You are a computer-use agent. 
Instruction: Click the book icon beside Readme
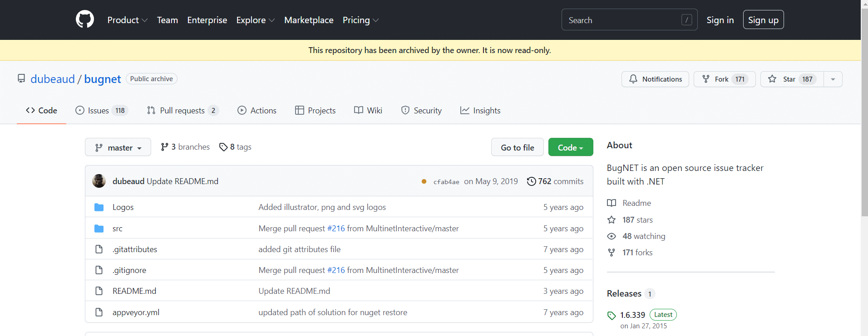click(612, 203)
